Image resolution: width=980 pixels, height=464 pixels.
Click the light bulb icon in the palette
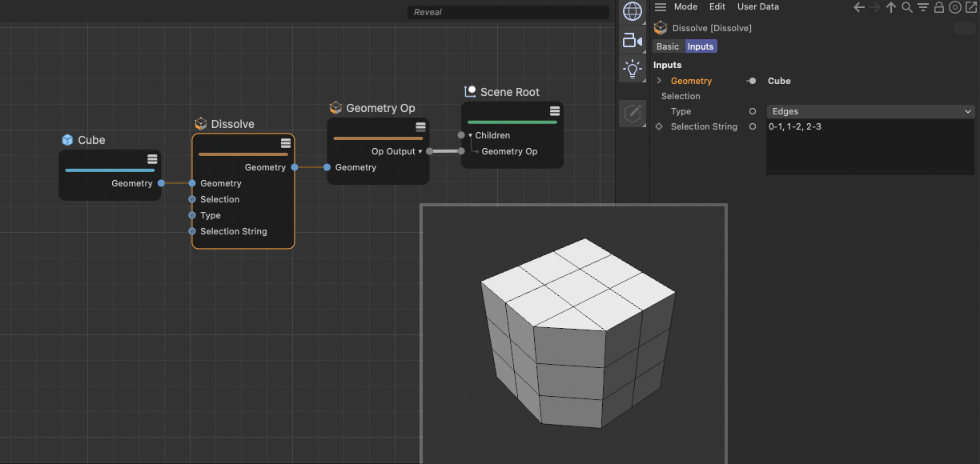(x=633, y=70)
